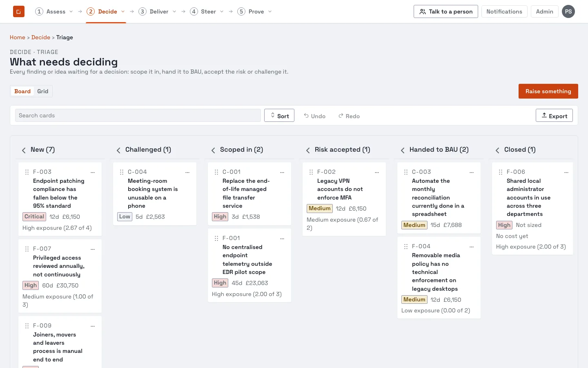
Task: Click the Search cards field
Action: pyautogui.click(x=138, y=115)
